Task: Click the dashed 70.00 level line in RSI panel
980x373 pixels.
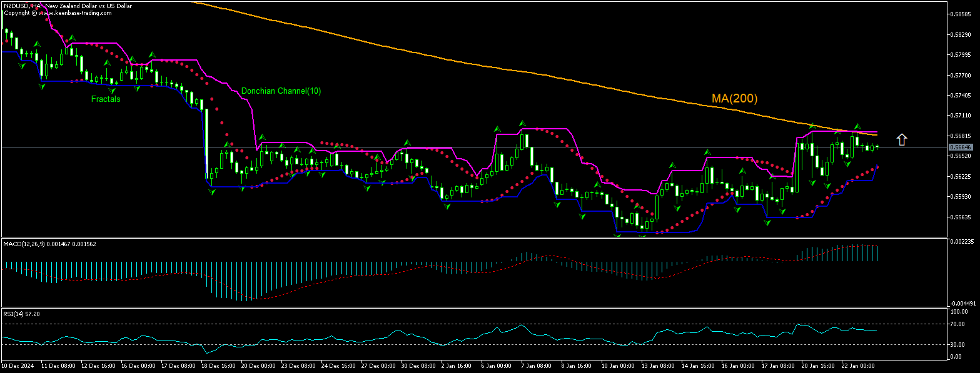Action: click(x=438, y=325)
